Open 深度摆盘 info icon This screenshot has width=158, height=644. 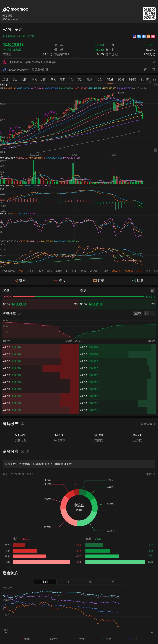pyautogui.click(x=19, y=313)
